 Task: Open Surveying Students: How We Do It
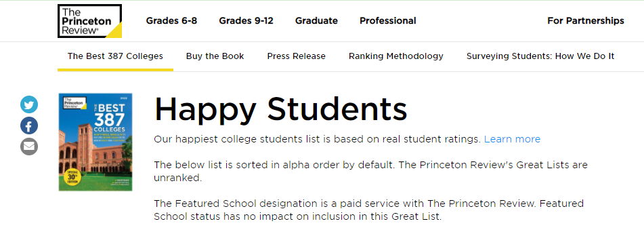point(540,56)
